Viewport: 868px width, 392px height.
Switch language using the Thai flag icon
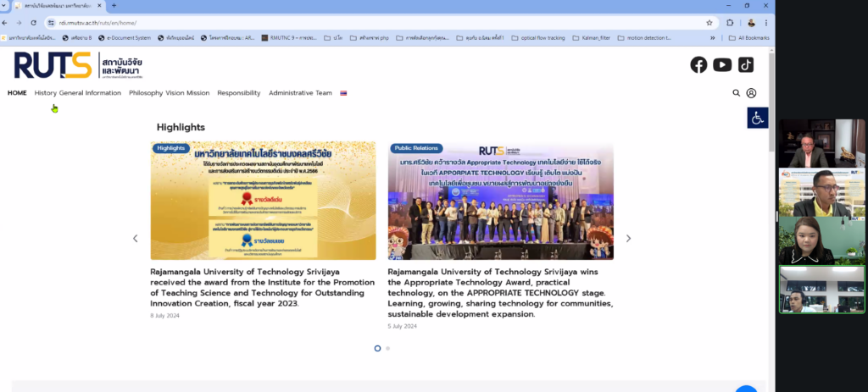point(343,93)
